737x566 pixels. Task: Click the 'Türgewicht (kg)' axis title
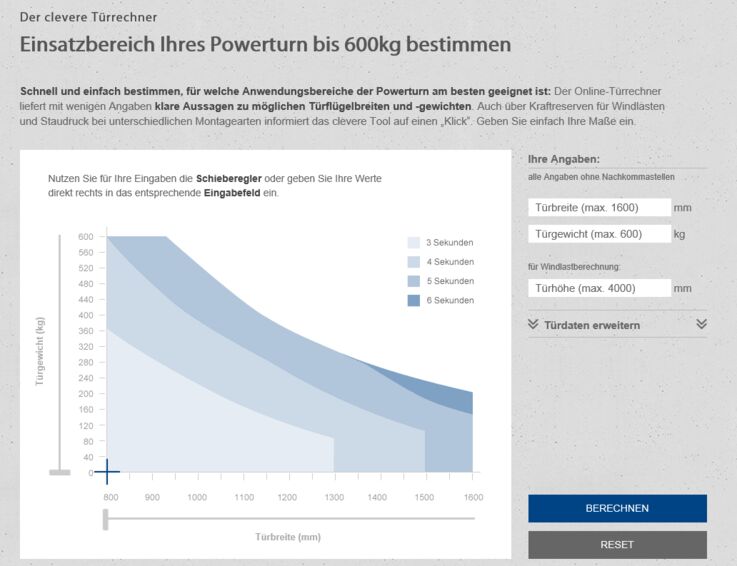click(x=40, y=351)
